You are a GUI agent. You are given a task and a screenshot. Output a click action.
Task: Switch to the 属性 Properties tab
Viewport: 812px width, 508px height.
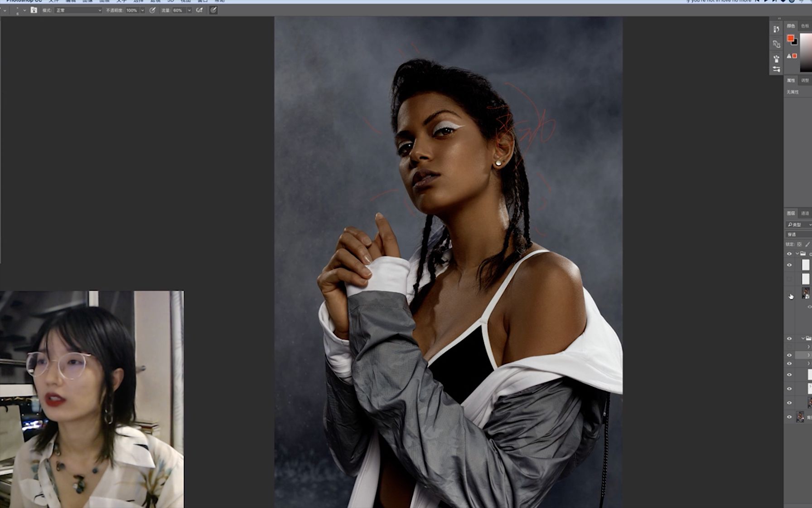coord(791,80)
